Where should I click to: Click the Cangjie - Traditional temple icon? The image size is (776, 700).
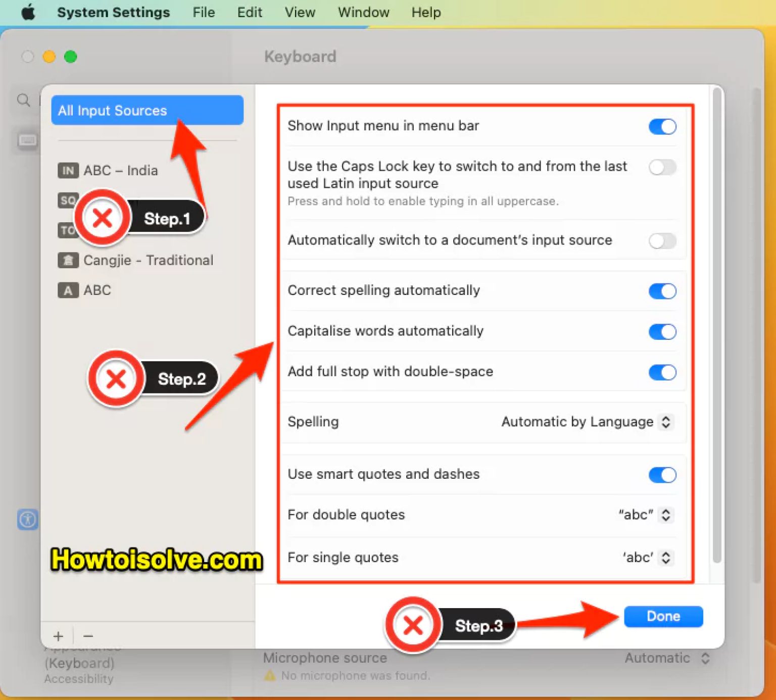tap(68, 260)
